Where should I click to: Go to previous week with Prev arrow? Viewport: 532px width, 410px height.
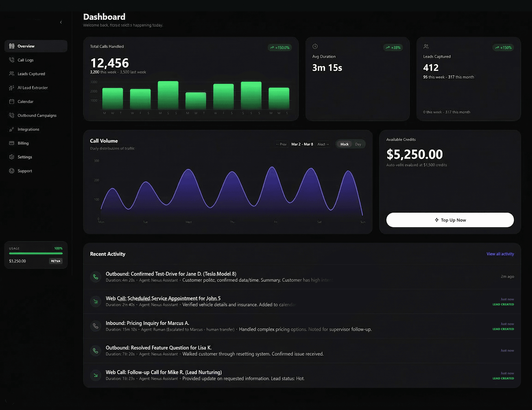coord(281,144)
